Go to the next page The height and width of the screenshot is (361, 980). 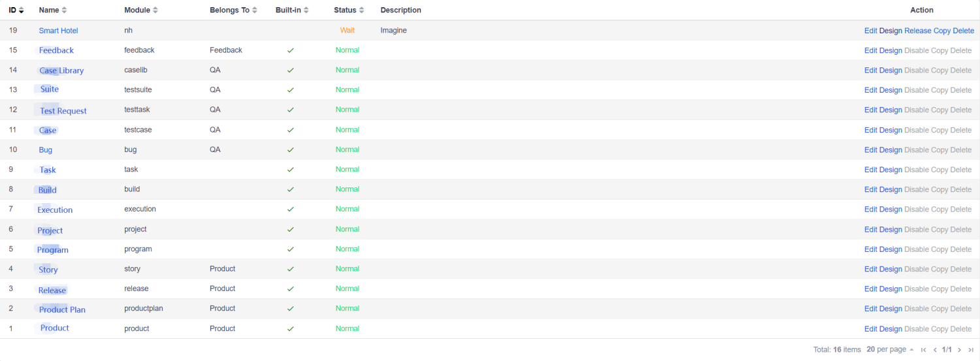(959, 350)
